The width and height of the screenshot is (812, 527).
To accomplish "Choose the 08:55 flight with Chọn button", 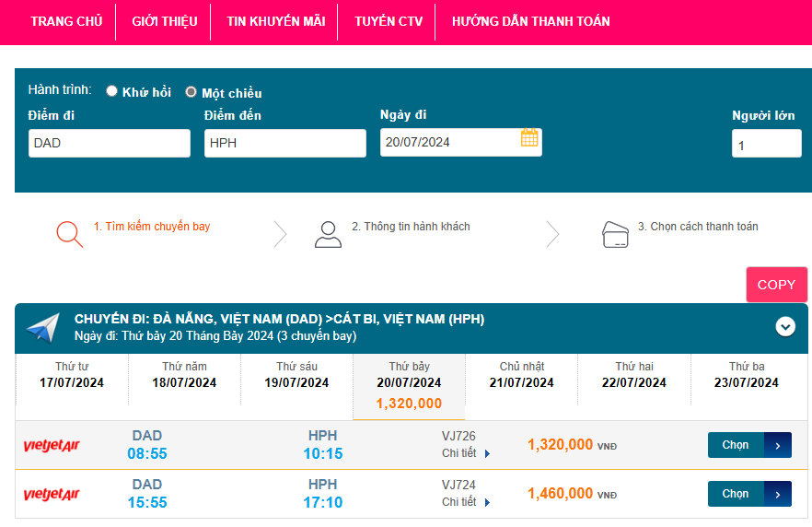I will coord(748,445).
